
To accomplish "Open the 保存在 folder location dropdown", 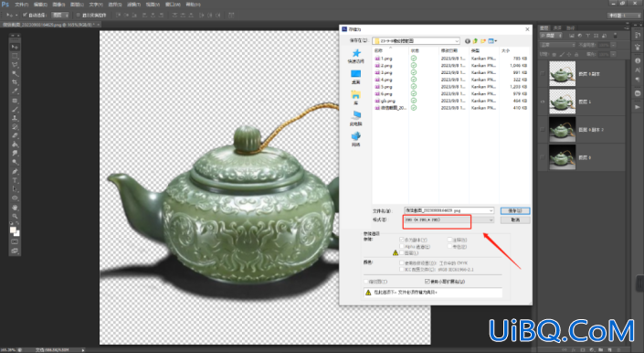I will 416,40.
